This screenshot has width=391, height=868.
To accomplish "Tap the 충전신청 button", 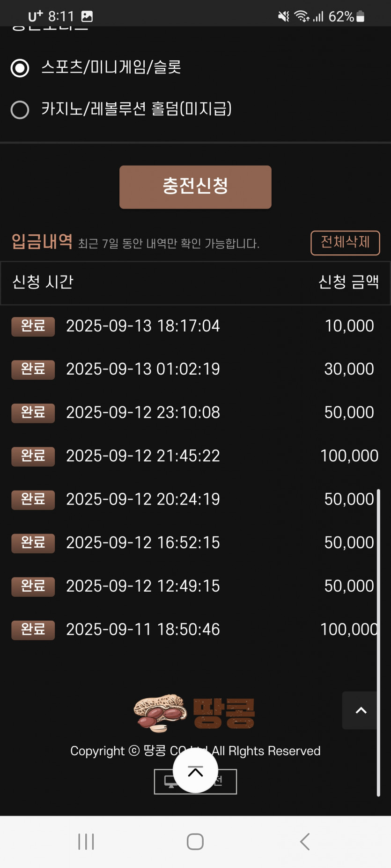I will click(195, 187).
